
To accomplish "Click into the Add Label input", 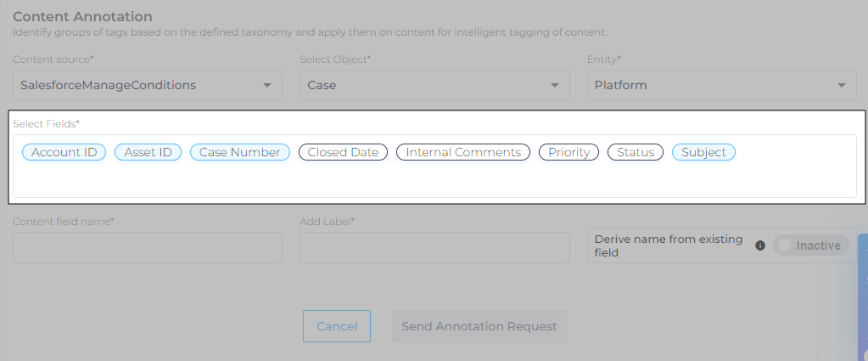I will [x=434, y=247].
